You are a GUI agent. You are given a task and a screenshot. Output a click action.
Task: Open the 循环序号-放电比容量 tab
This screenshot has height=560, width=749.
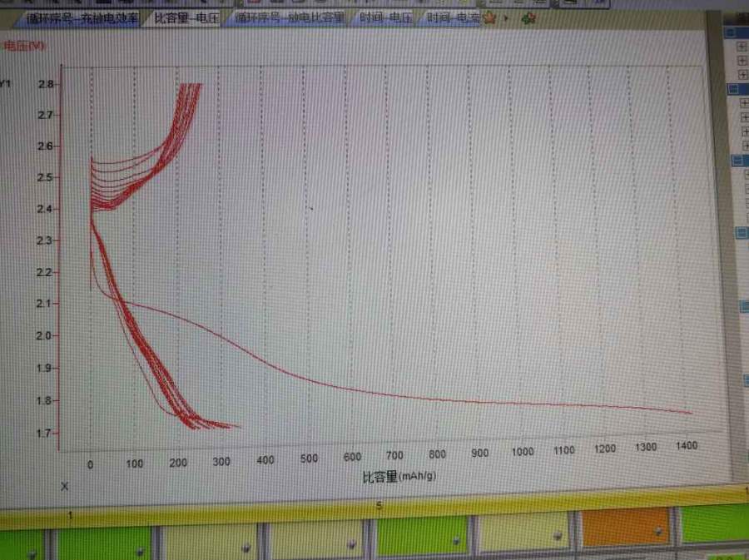coord(288,17)
